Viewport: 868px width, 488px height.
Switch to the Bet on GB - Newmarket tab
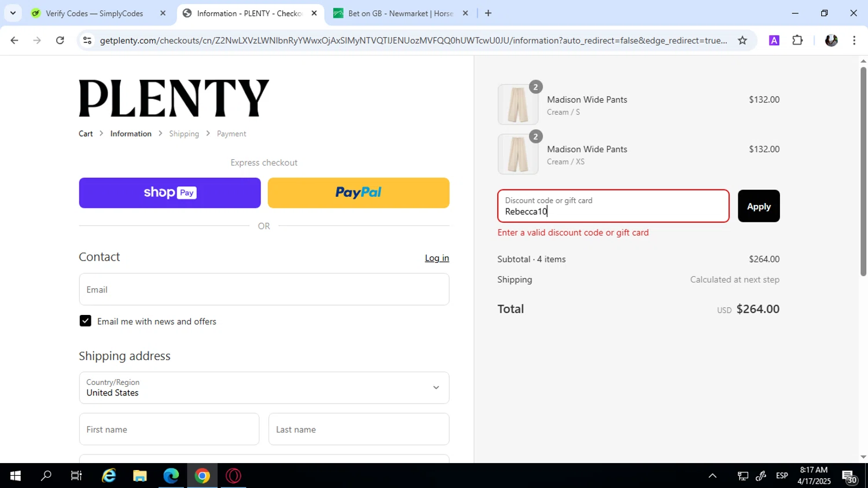(401, 13)
